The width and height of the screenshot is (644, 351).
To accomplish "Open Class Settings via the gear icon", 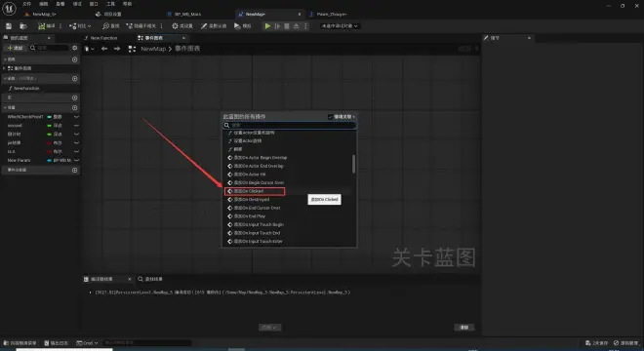I will (x=175, y=26).
